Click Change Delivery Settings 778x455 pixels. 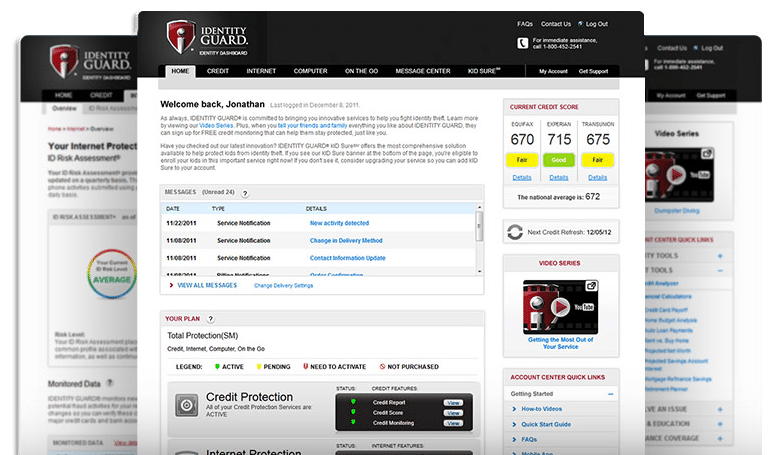click(283, 286)
